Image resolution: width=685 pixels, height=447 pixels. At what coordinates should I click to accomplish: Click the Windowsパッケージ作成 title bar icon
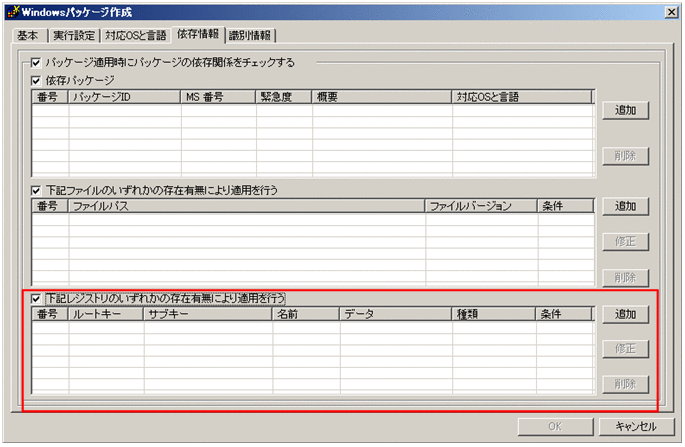click(x=11, y=10)
